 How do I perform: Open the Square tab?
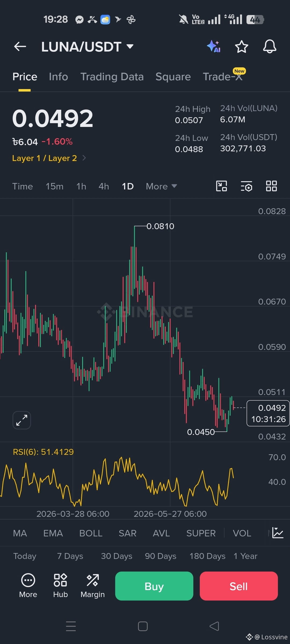click(173, 77)
